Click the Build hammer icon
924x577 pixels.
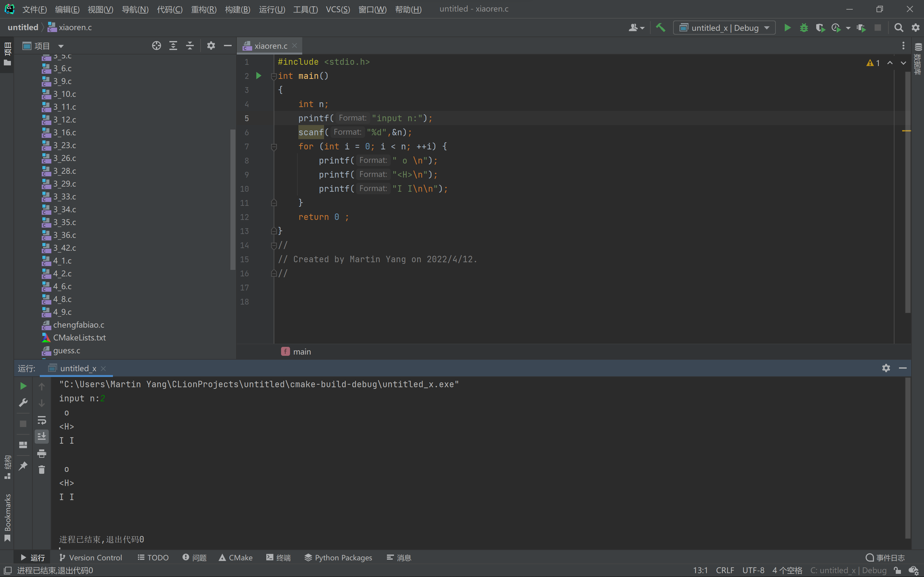pos(660,28)
